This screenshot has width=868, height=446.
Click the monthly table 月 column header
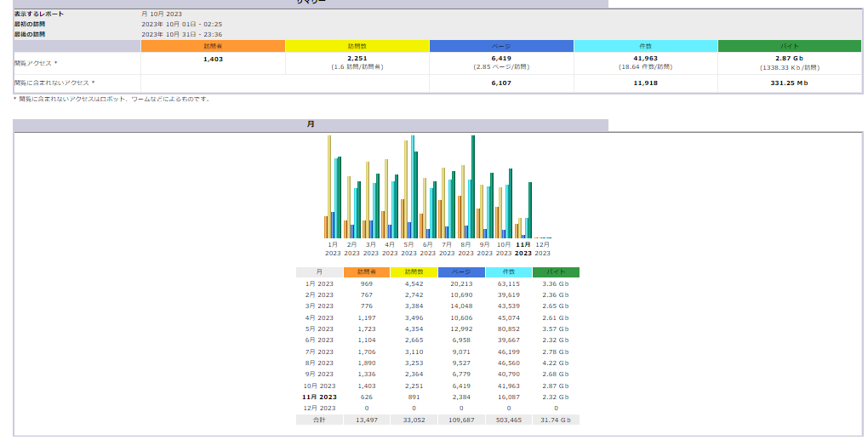pos(319,272)
